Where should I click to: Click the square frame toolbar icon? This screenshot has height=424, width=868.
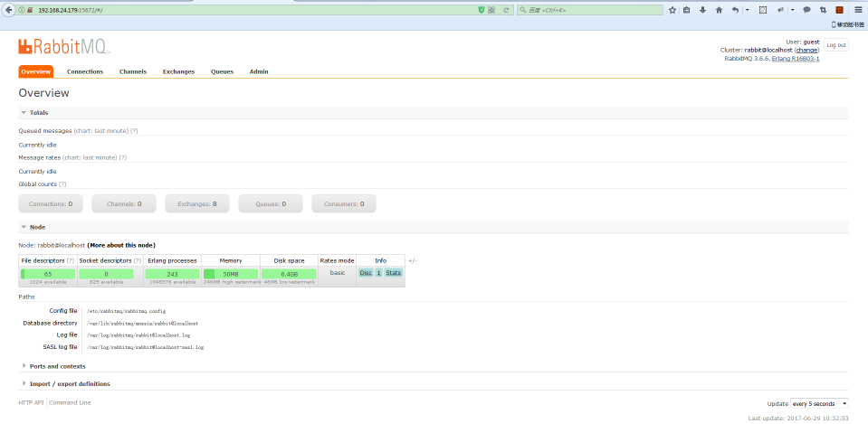pyautogui.click(x=762, y=10)
